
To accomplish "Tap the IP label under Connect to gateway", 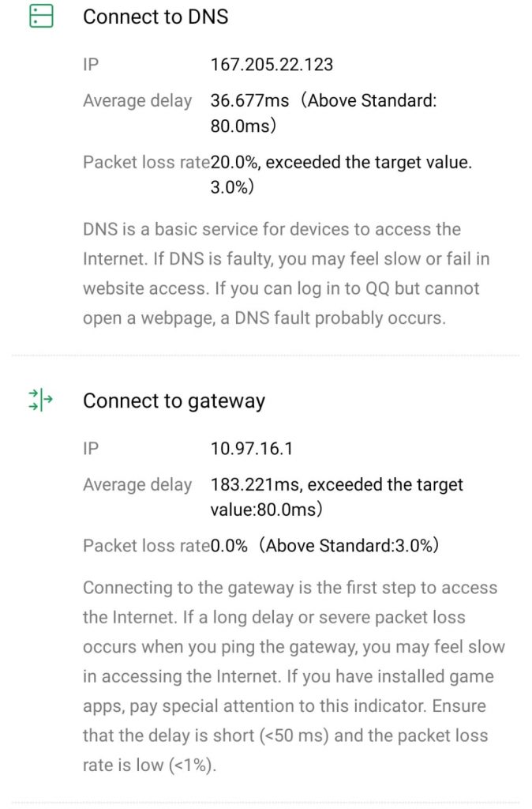I will [x=91, y=449].
